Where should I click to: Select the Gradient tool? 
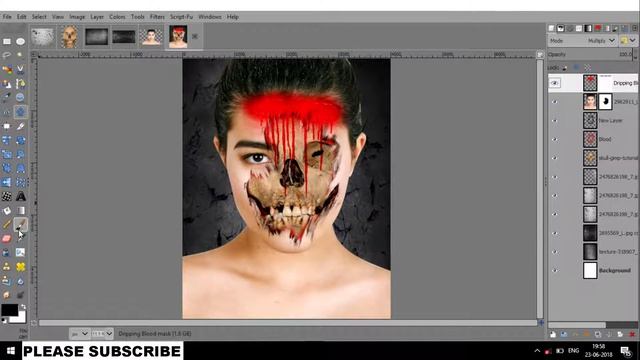pyautogui.click(x=20, y=211)
